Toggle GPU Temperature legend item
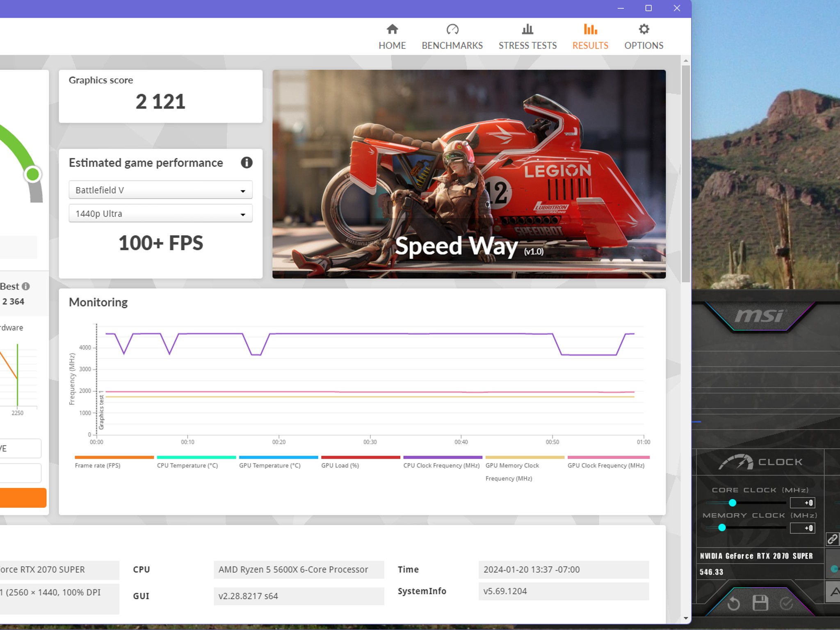 [278, 462]
